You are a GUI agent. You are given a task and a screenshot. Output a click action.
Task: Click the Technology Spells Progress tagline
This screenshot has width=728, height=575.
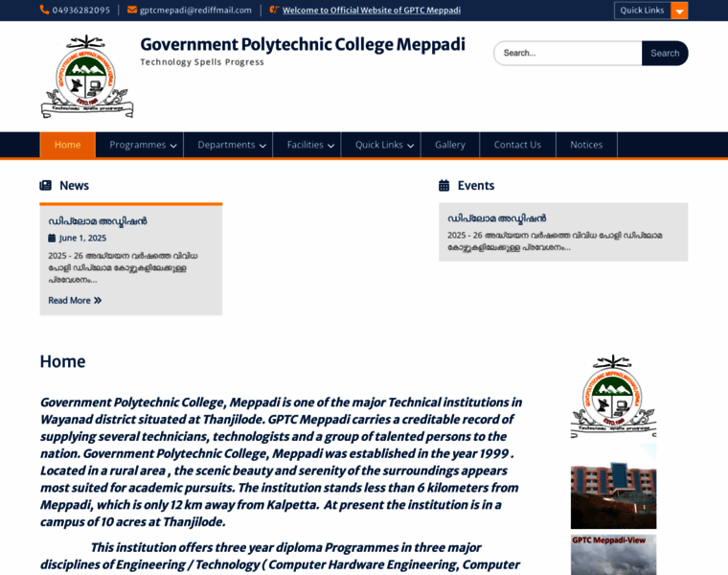(x=202, y=62)
